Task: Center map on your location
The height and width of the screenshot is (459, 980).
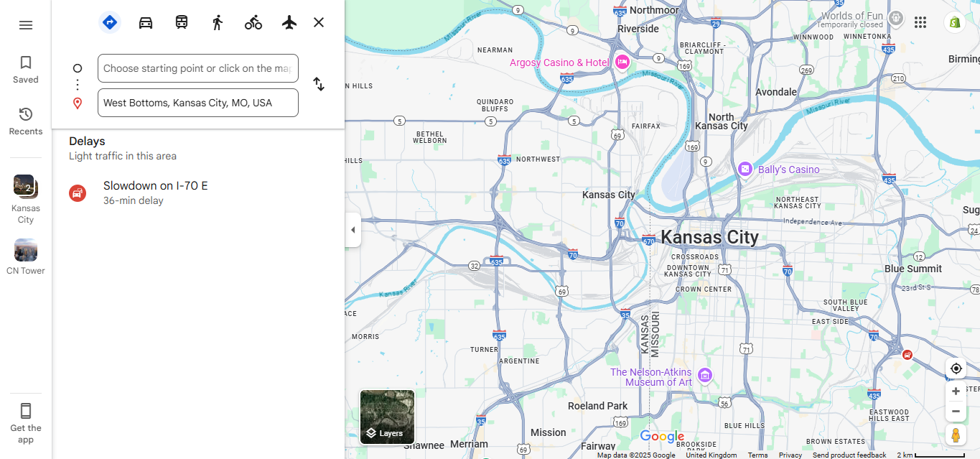Action: pos(956,368)
